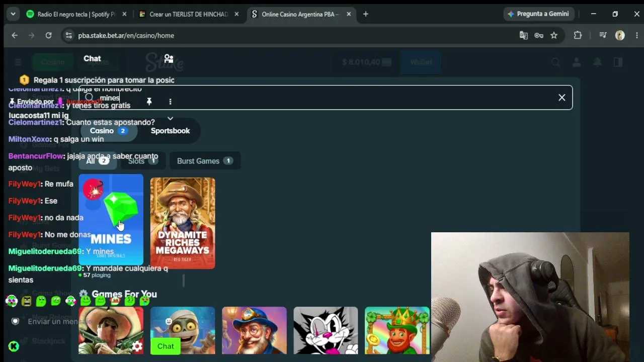The width and height of the screenshot is (644, 362).
Task: Click the Pregunta a Gemini button
Action: click(x=538, y=14)
